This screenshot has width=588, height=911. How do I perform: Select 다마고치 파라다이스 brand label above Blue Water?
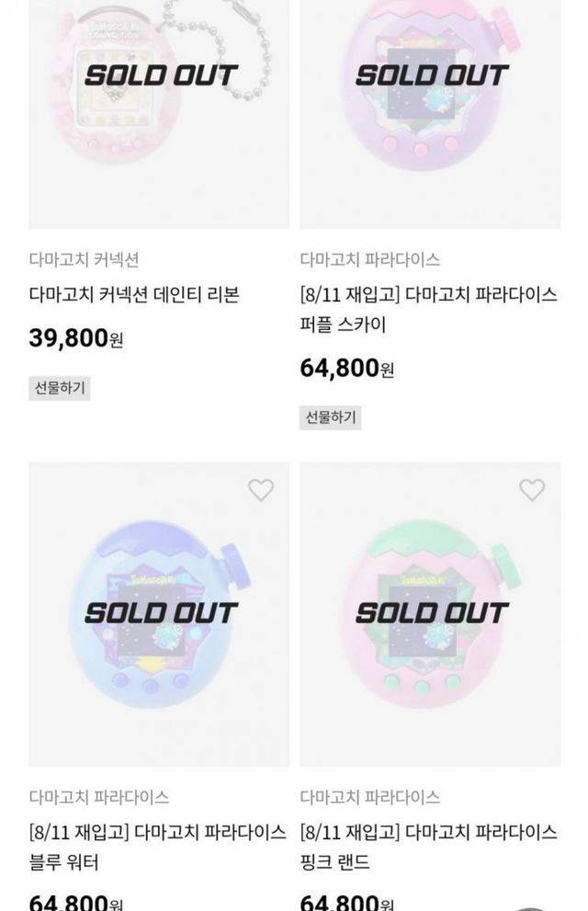point(98,797)
